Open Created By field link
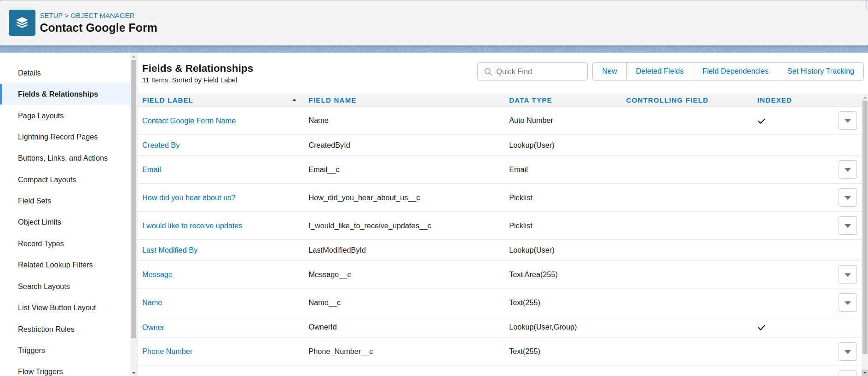This screenshot has width=868, height=376. pos(161,145)
